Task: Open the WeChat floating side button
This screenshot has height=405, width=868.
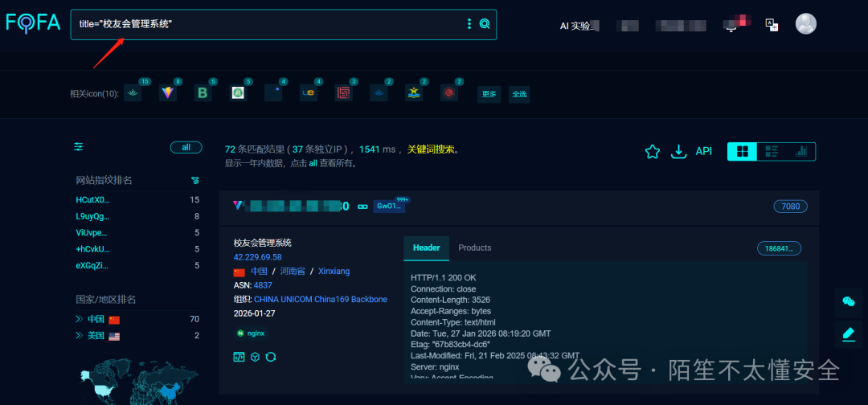Action: coord(849,301)
